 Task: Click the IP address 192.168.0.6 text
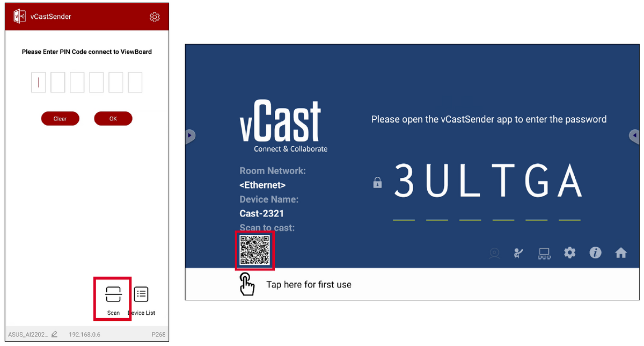[84, 334]
